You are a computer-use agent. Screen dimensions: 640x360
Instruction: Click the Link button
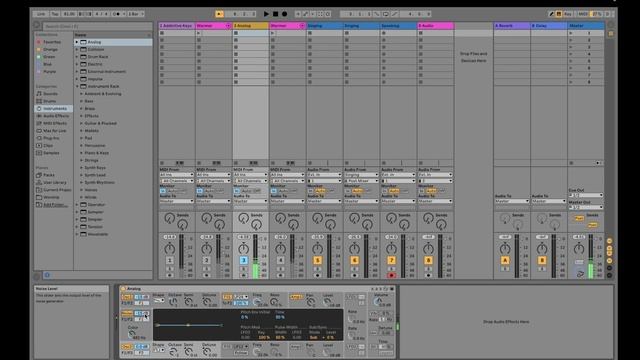point(41,14)
